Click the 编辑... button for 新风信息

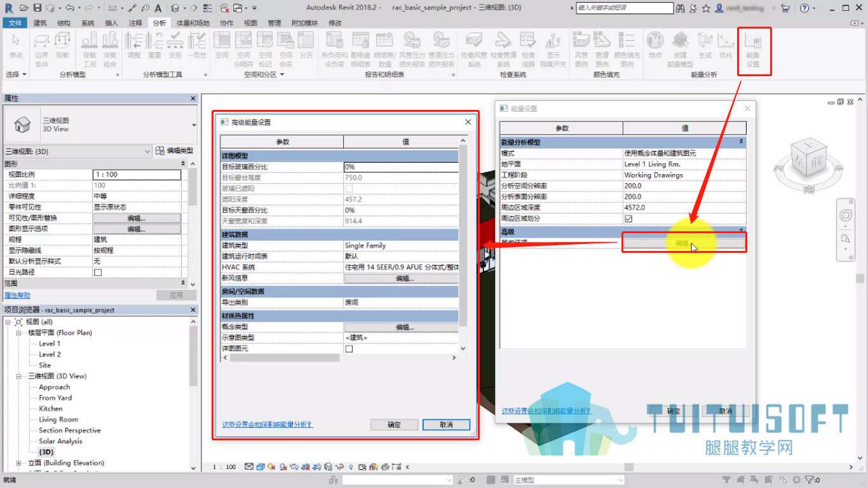tap(401, 278)
